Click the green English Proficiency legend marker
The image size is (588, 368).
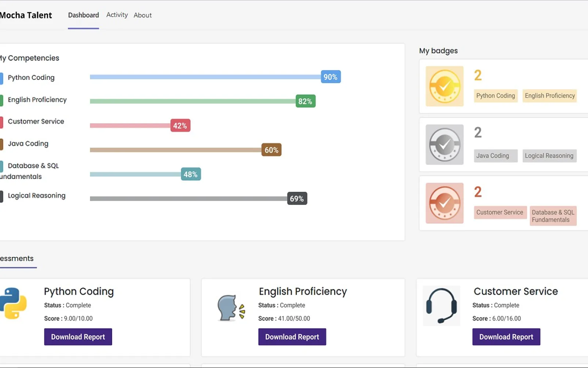[1, 100]
